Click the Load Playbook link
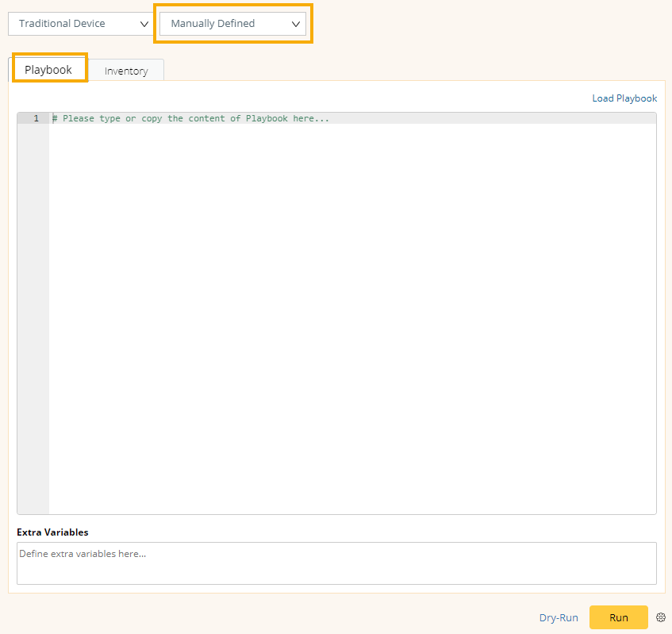This screenshot has width=672, height=634. tap(624, 98)
